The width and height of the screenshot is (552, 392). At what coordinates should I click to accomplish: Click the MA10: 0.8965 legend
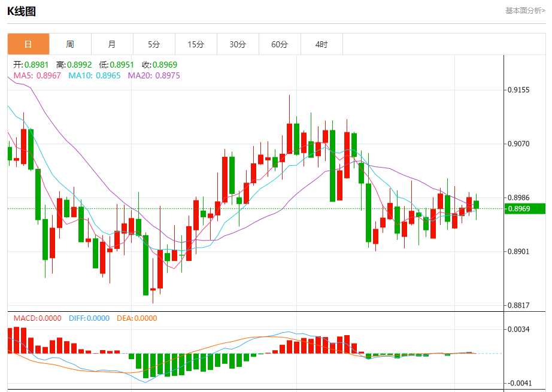[x=95, y=75]
